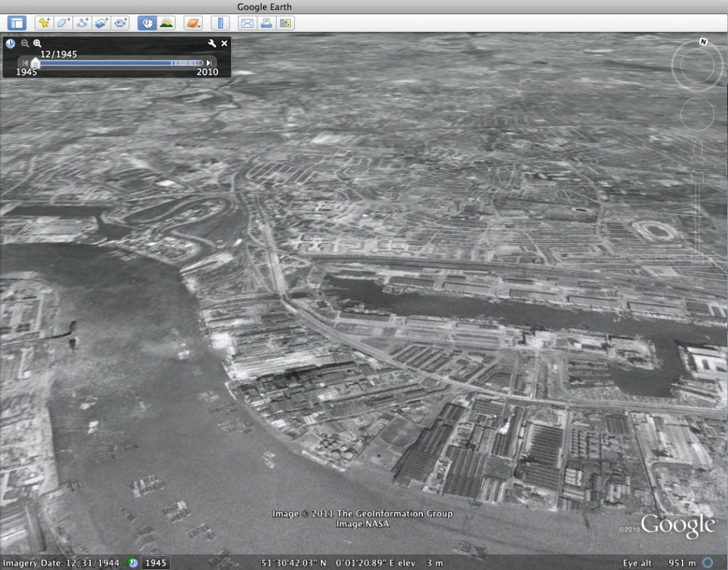Screen dimensions: 728x570
Task: Print the current view
Action: 266,23
